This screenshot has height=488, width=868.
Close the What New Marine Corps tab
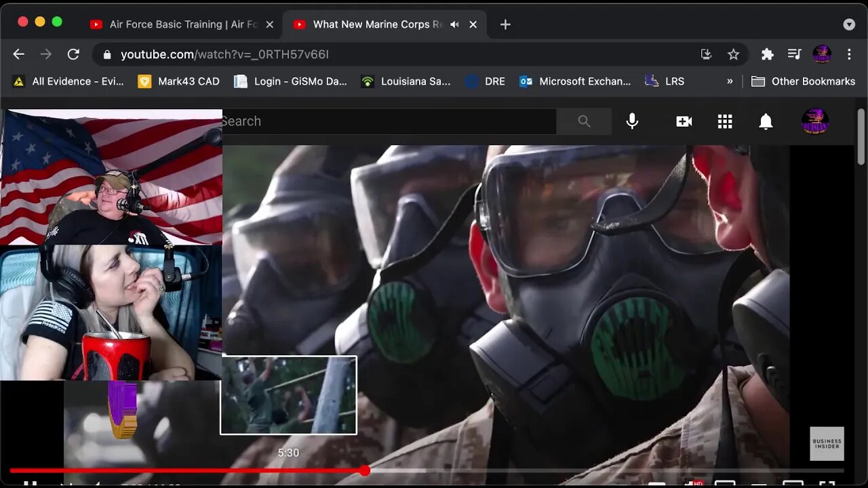[473, 24]
